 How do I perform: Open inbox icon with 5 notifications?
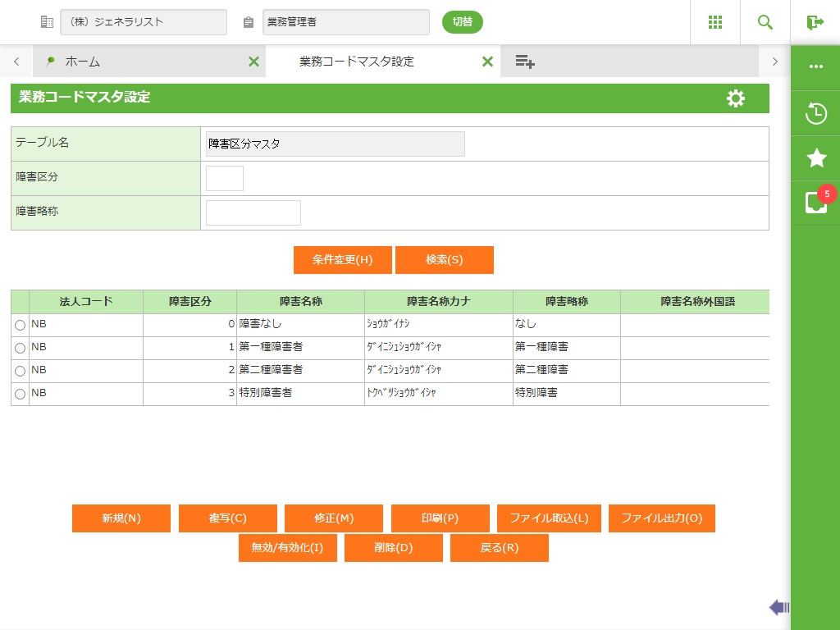click(x=815, y=203)
